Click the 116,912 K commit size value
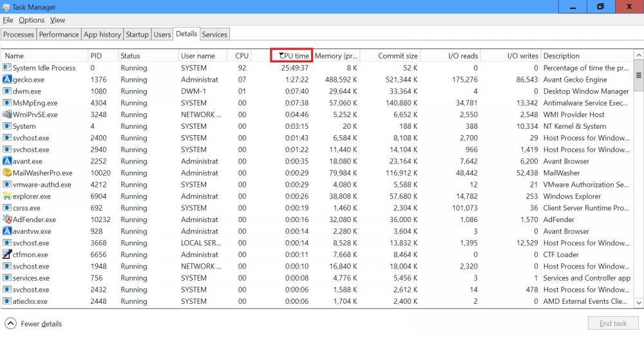Viewport: 644px width, 338px height. coord(401,173)
